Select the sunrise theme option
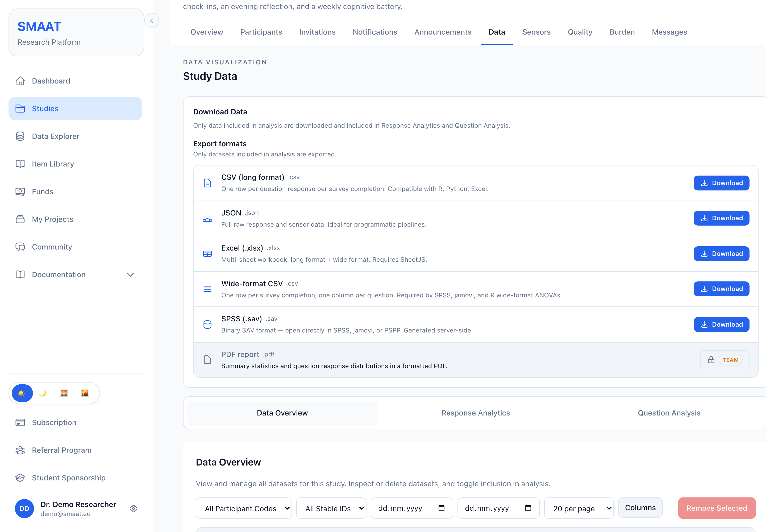This screenshot has height=532, width=766. [64, 393]
